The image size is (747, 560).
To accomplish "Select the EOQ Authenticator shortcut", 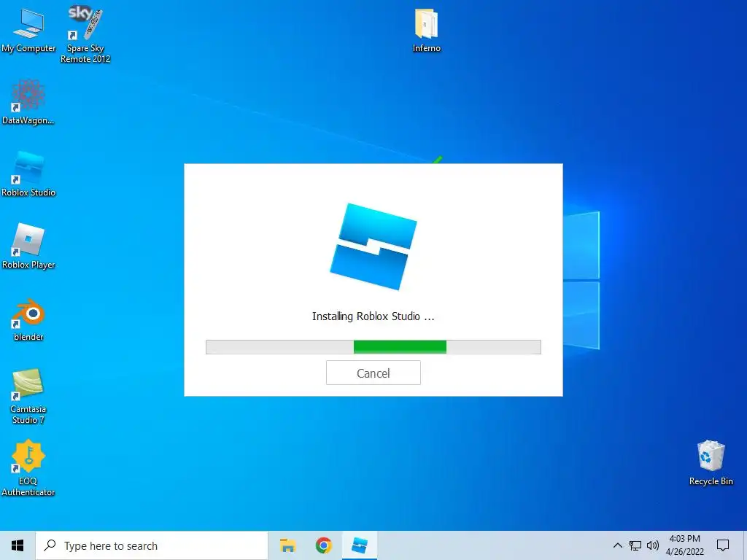I will [x=28, y=468].
